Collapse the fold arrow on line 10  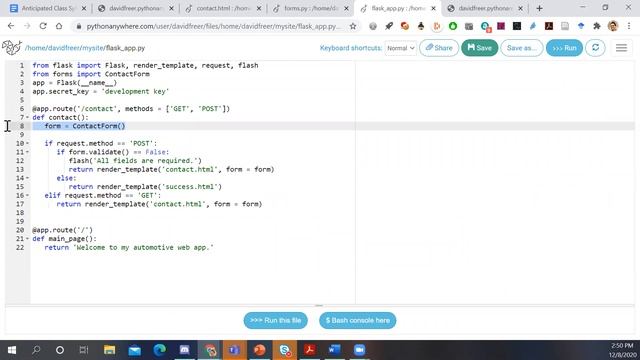pyautogui.click(x=27, y=143)
